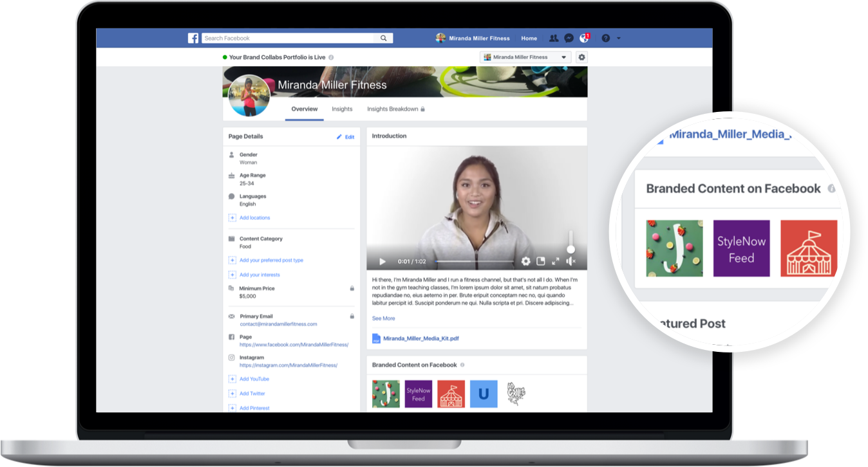Open the instagram.com/MirandaMillerFitness link
The height and width of the screenshot is (467, 868).
[288, 365]
